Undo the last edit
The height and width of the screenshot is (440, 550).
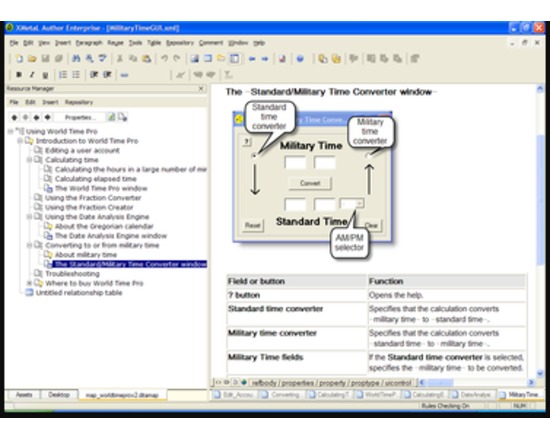(x=164, y=59)
